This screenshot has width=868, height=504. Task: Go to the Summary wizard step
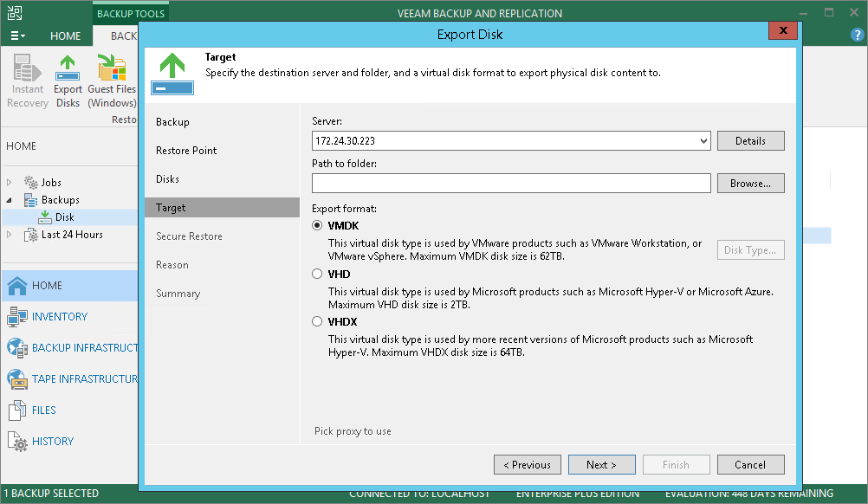tap(178, 294)
